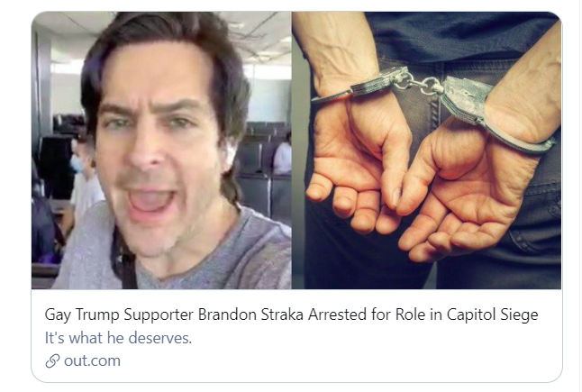The image size is (582, 392).
Task: Click the word "Arrested" in the headline
Action: (338, 315)
